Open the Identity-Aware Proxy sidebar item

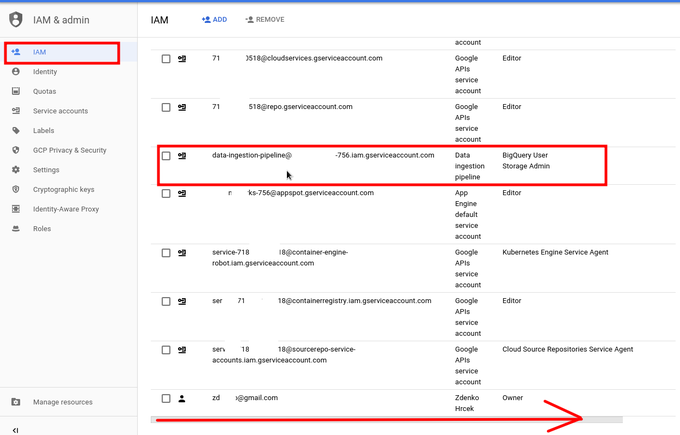tap(69, 209)
